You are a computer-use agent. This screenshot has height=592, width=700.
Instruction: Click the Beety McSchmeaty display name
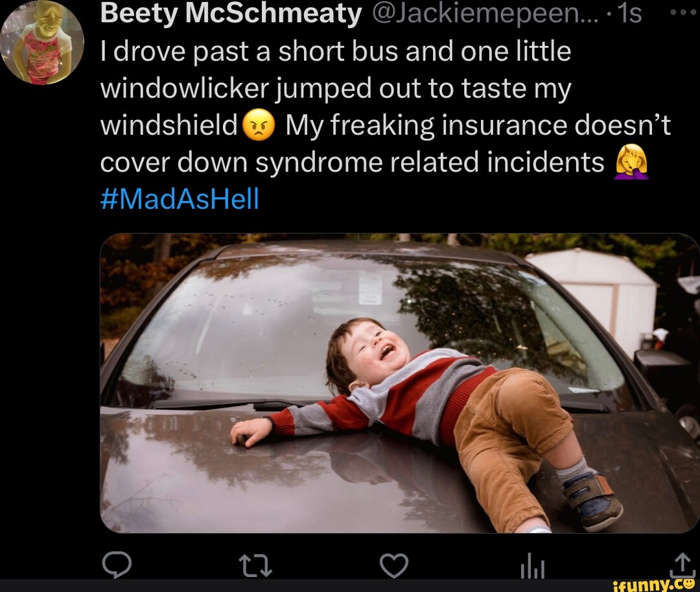point(231,14)
